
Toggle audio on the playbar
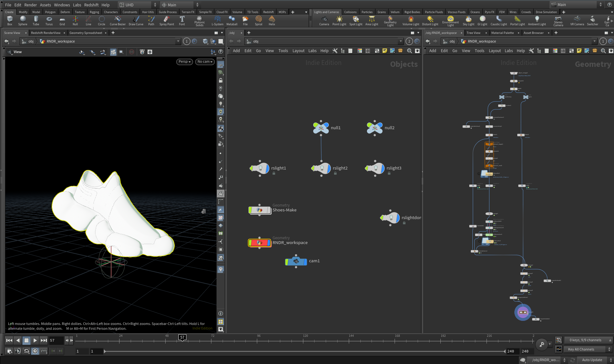pyautogui.click(x=18, y=351)
